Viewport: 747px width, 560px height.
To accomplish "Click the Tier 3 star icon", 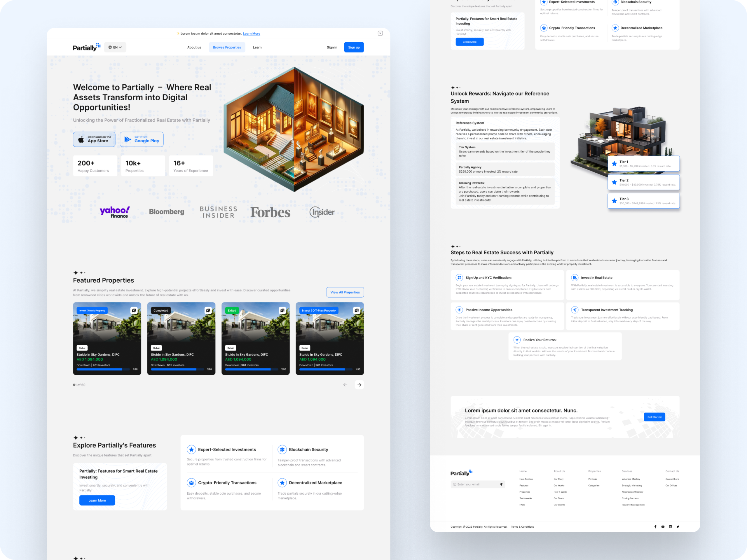I will [614, 201].
